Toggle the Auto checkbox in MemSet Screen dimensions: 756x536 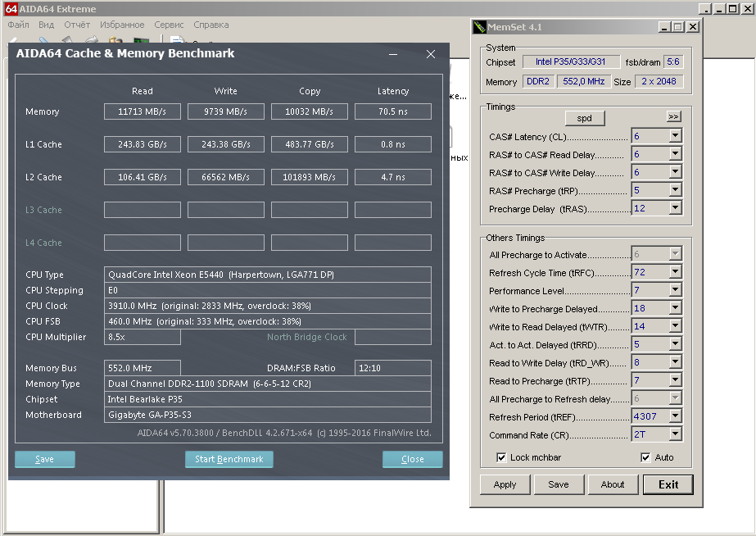(645, 457)
